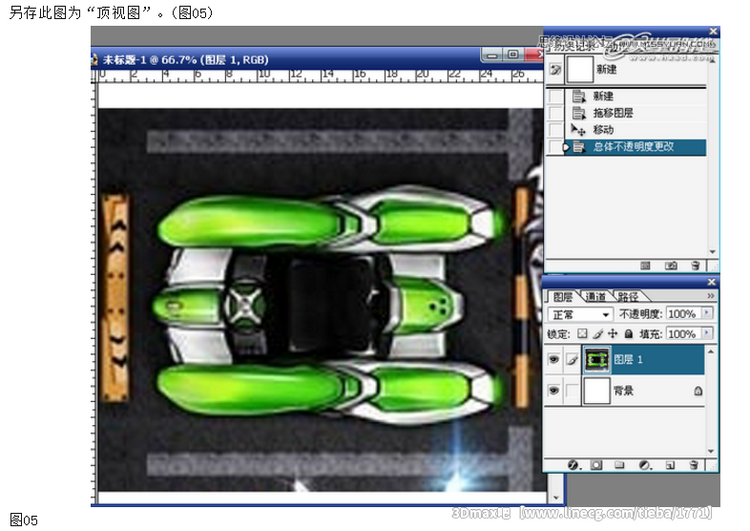Lock position move icon
This screenshot has width=750, height=531.
coord(613,333)
